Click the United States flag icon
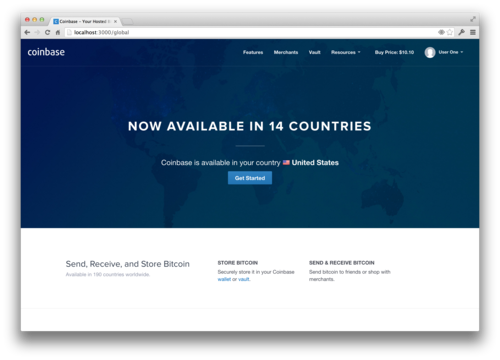The width and height of the screenshot is (500, 360). (286, 163)
